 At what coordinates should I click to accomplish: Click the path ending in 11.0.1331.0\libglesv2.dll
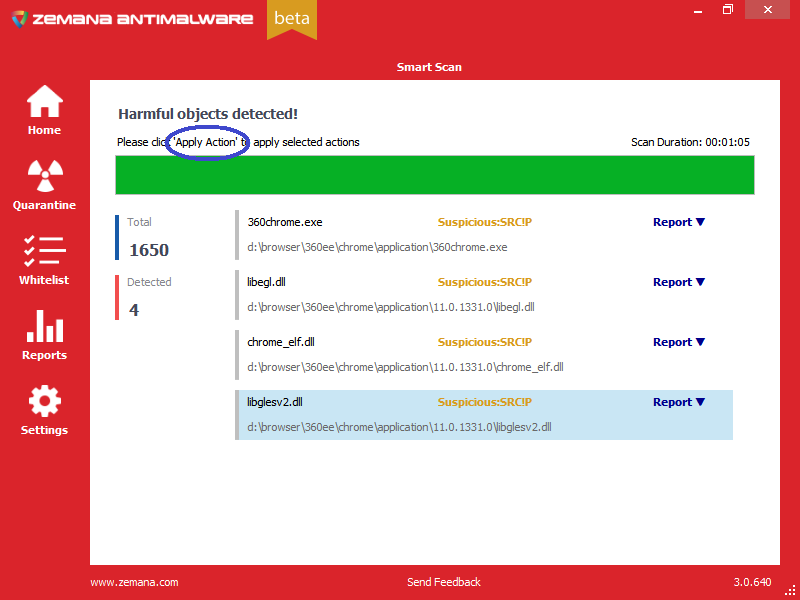[x=399, y=427]
